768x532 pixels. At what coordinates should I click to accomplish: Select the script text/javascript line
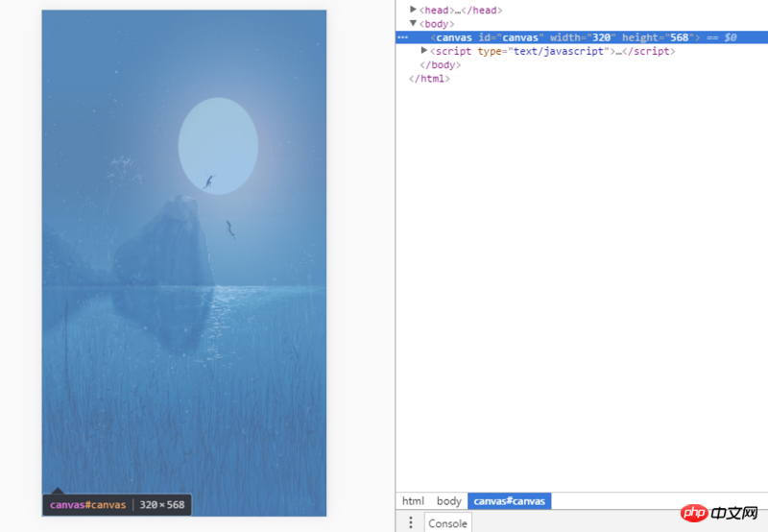tap(552, 51)
